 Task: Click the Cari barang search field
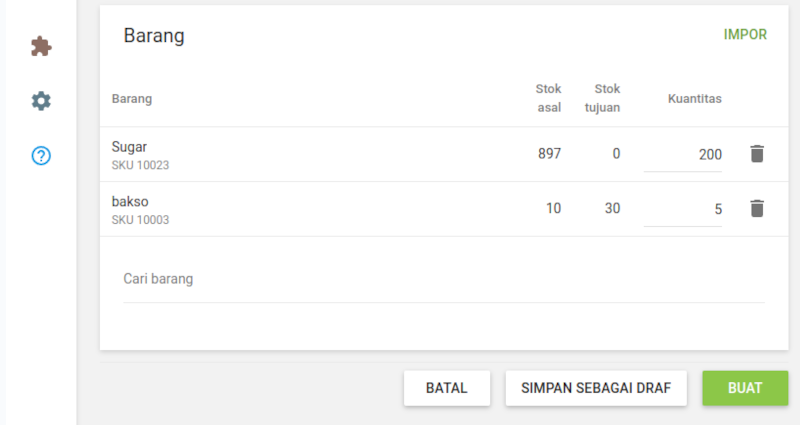443,279
